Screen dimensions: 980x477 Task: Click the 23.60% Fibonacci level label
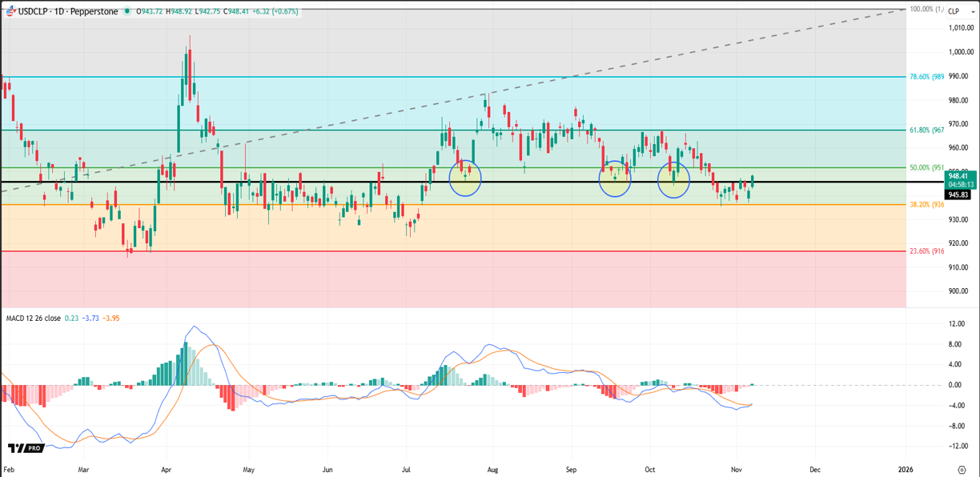pos(927,251)
